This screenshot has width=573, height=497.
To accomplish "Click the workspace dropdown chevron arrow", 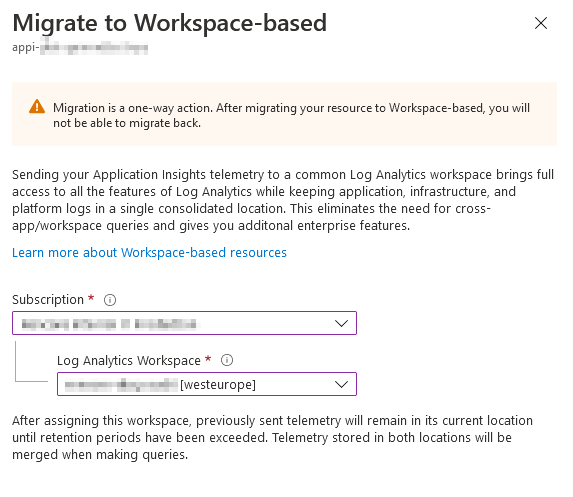I will (x=341, y=384).
